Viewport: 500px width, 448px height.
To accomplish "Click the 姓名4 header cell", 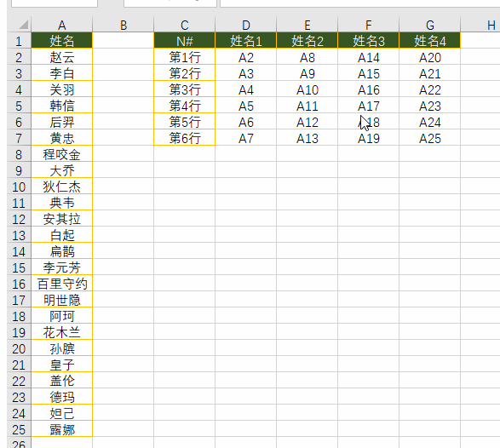I will tap(429, 41).
